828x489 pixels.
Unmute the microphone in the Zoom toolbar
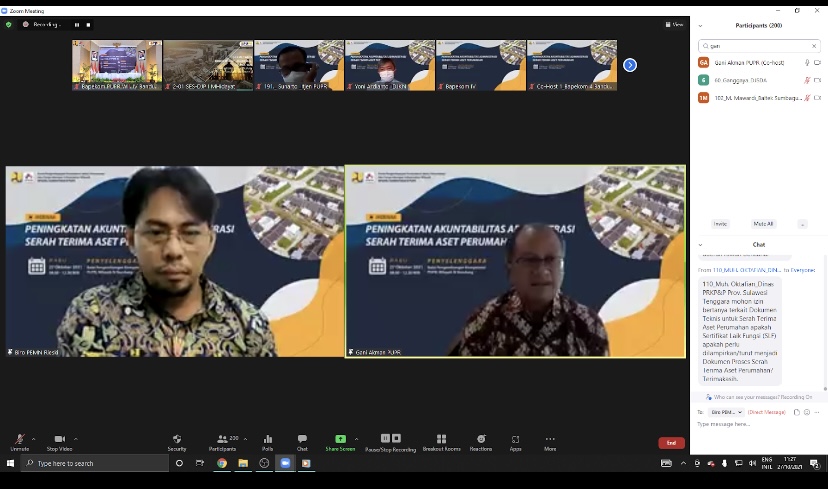(x=20, y=442)
